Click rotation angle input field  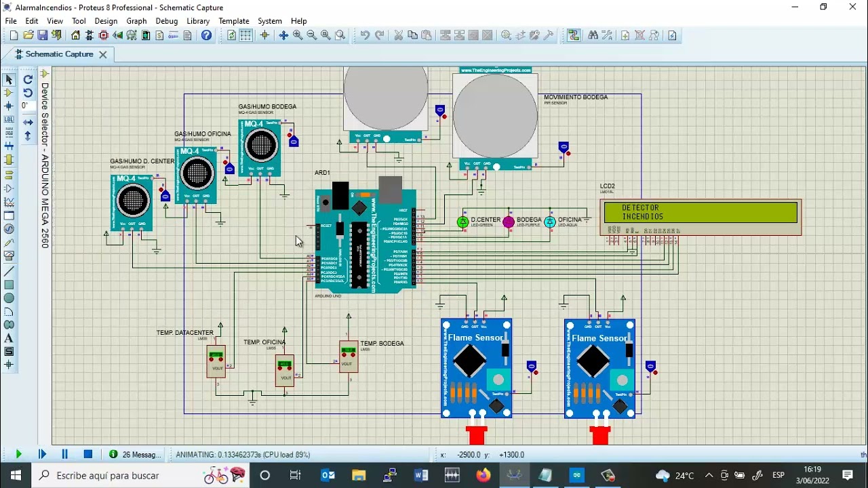tap(28, 106)
